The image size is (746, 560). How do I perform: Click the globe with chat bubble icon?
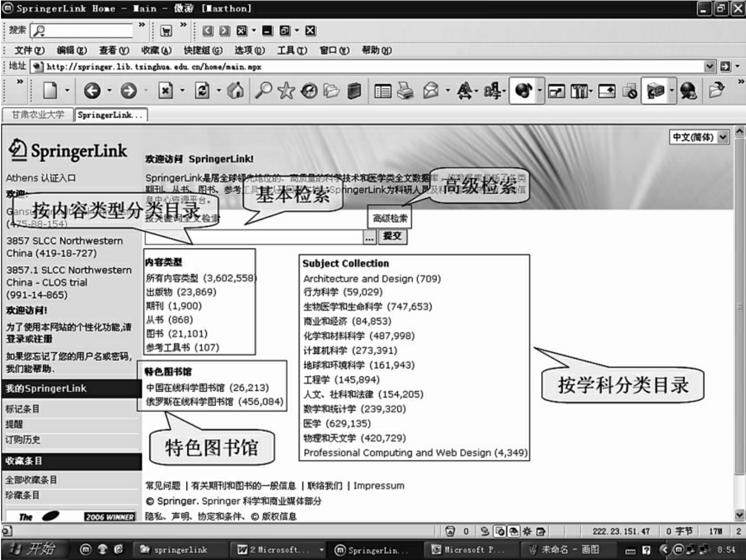click(x=688, y=91)
